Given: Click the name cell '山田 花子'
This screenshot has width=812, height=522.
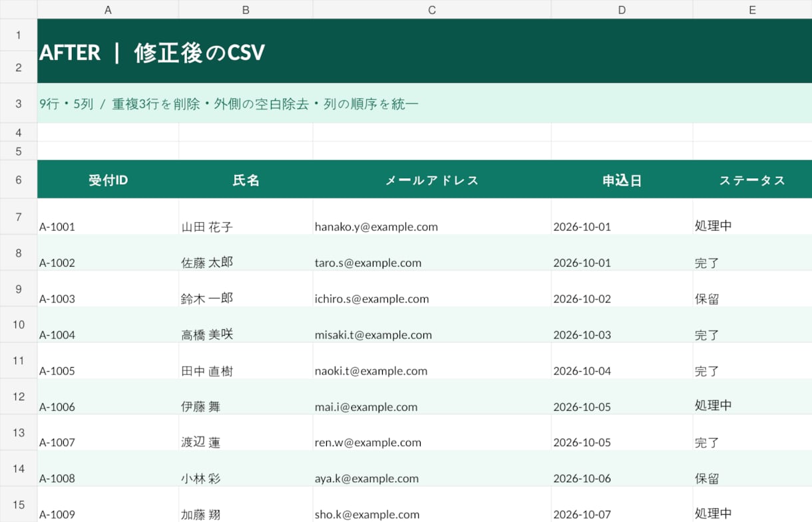Looking at the screenshot, I should tap(246, 217).
